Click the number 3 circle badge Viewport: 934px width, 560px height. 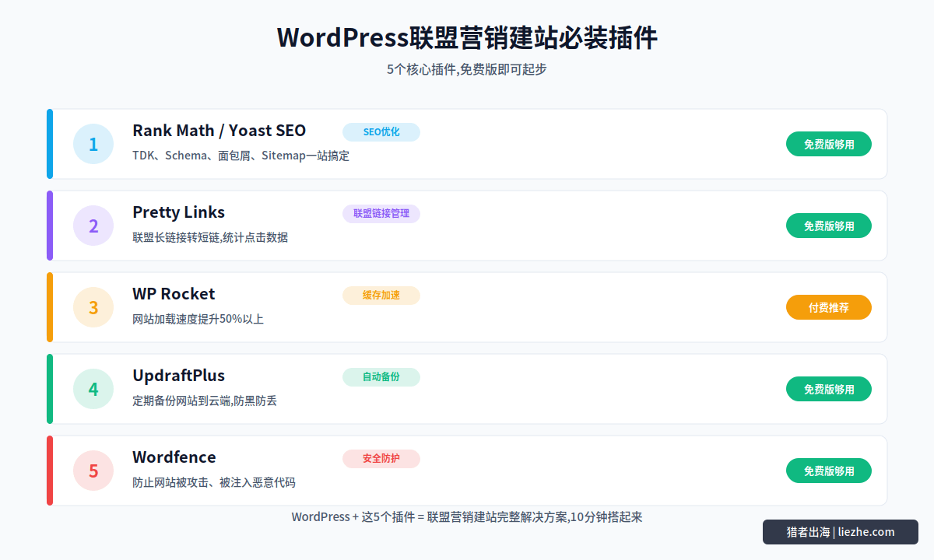[x=93, y=307]
